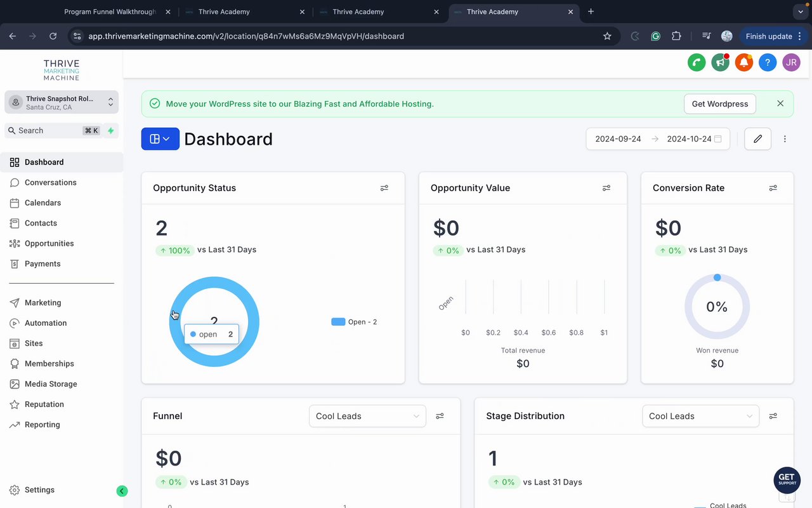This screenshot has width=812, height=508.
Task: Open Conversion Rate widget filter settings
Action: tap(773, 188)
